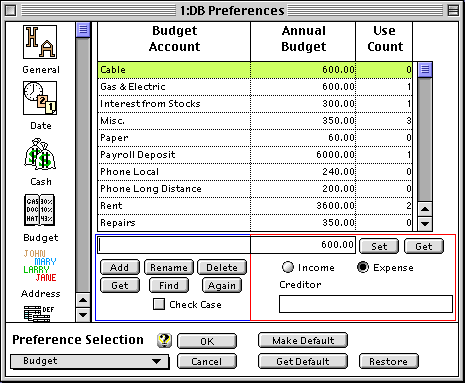The width and height of the screenshot is (465, 383).
Task: Click the table icon below Address
Action: [x=39, y=314]
